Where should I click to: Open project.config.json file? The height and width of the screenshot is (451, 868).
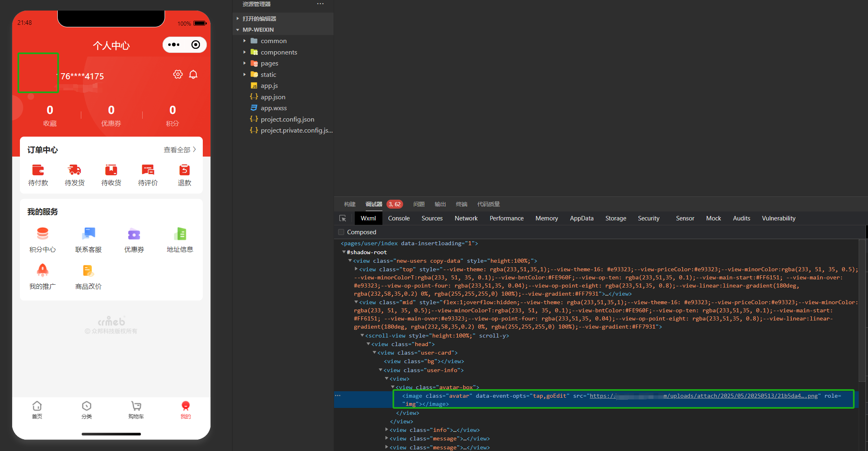[287, 119]
